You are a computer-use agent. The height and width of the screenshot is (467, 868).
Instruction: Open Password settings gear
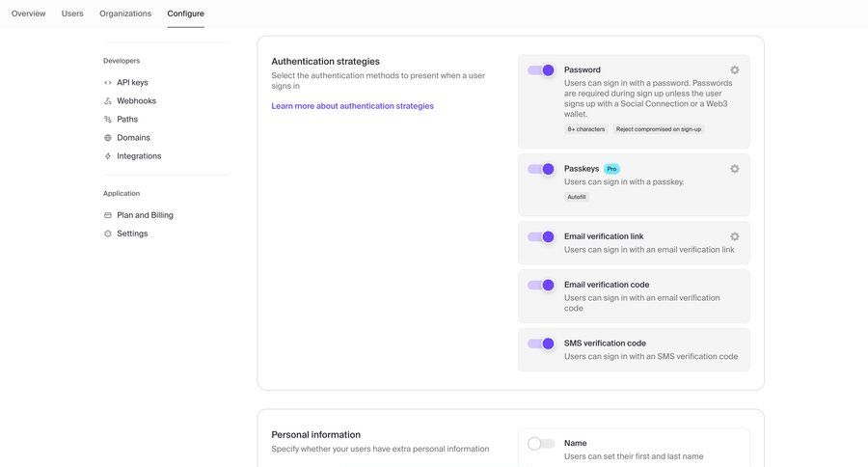(735, 69)
